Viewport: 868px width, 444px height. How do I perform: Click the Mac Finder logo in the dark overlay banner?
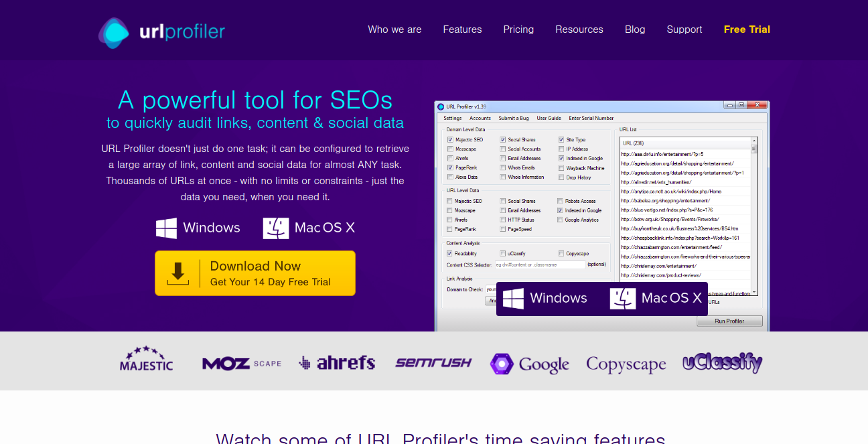(x=623, y=298)
